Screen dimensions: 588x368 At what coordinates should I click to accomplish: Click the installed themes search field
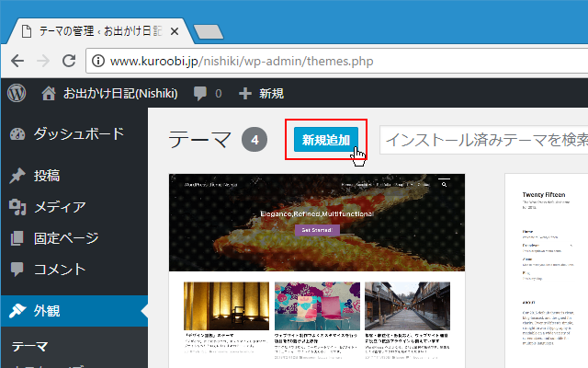(x=484, y=140)
